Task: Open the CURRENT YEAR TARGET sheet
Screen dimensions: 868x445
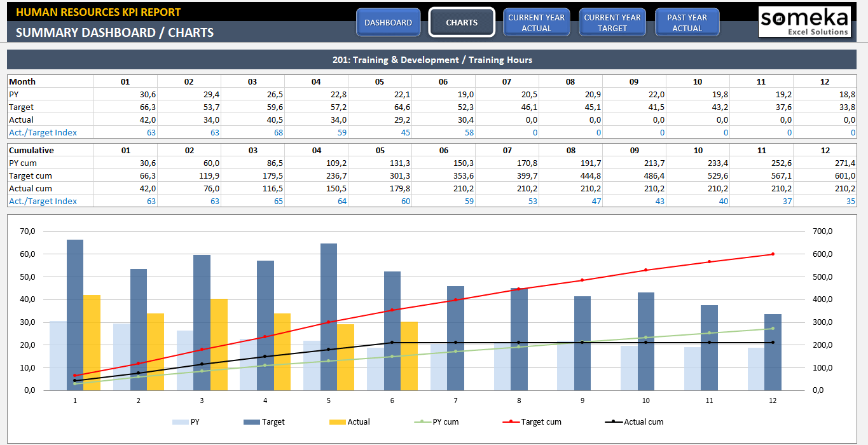Action: pos(612,22)
